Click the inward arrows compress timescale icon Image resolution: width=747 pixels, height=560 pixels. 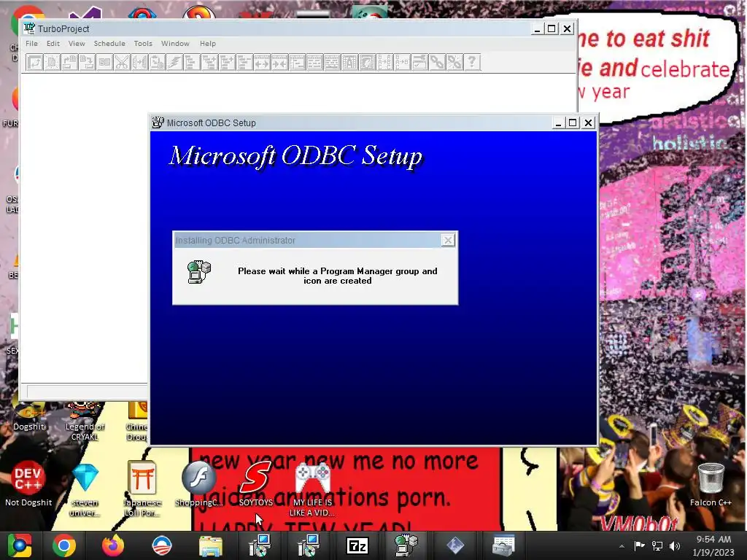point(279,63)
